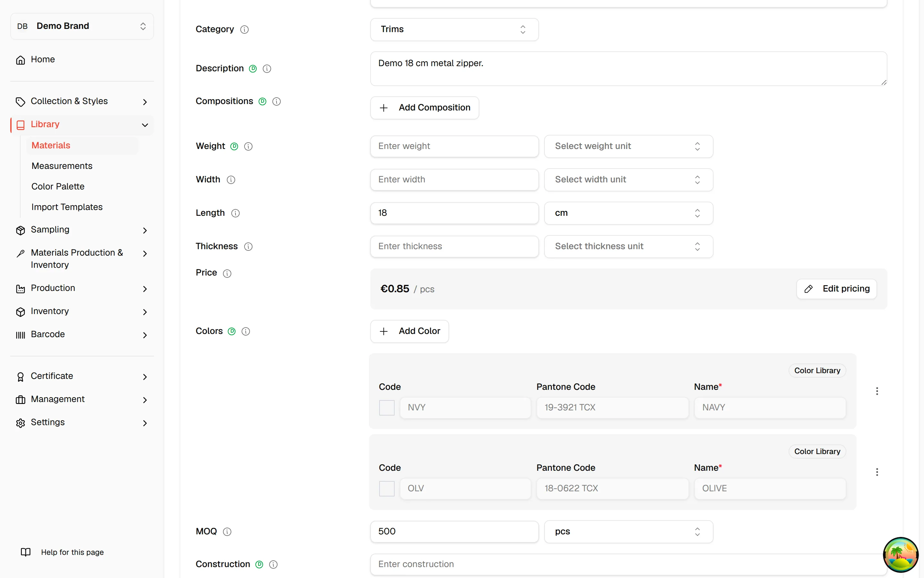
Task: Click Color Library button for OLIVE color
Action: point(817,452)
